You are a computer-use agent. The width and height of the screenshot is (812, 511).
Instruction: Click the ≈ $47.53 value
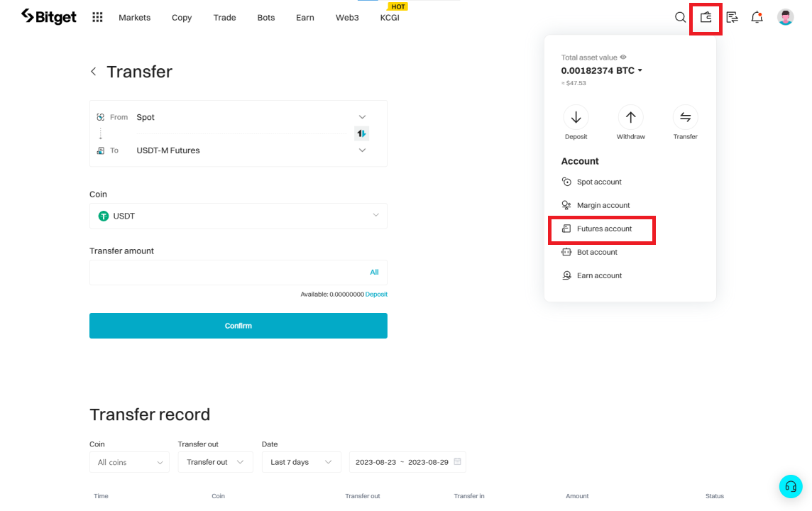574,83
